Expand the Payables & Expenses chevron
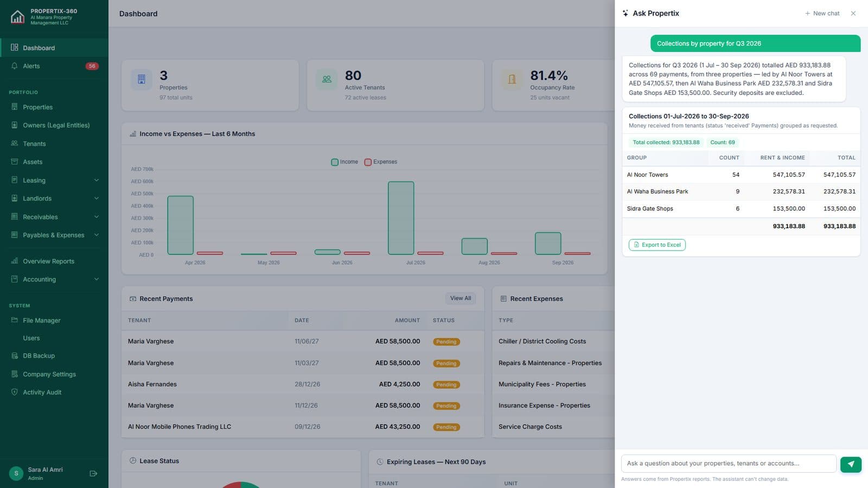This screenshot has width=868, height=488. coord(97,235)
